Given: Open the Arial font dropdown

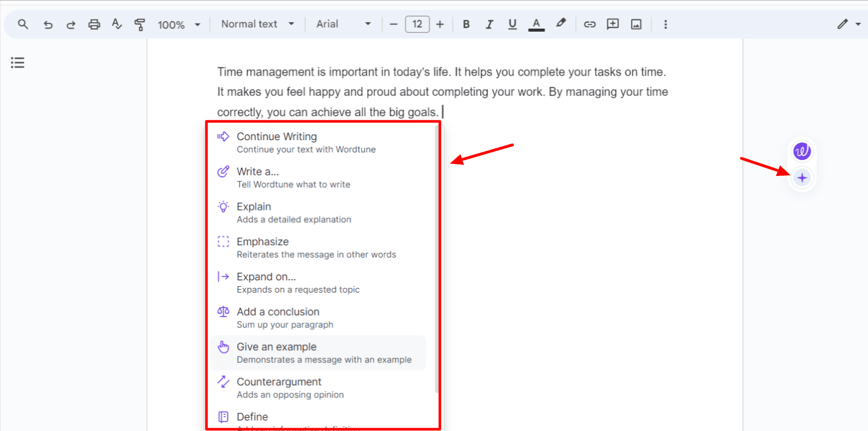Looking at the screenshot, I should tap(344, 24).
